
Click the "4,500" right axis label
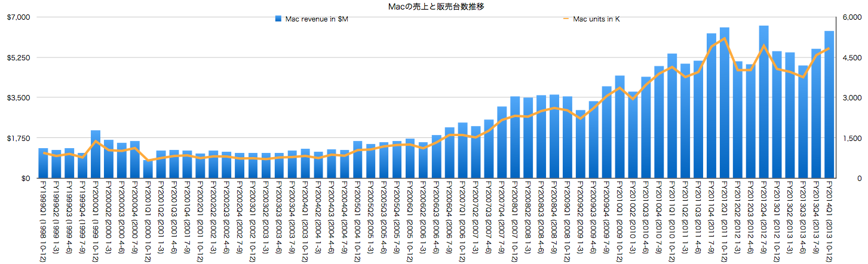(x=850, y=57)
